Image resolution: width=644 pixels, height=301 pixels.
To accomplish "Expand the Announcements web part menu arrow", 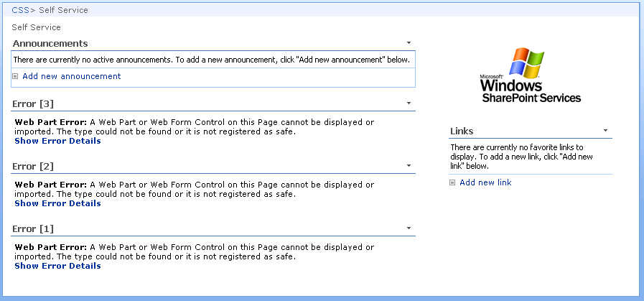I will [x=409, y=43].
